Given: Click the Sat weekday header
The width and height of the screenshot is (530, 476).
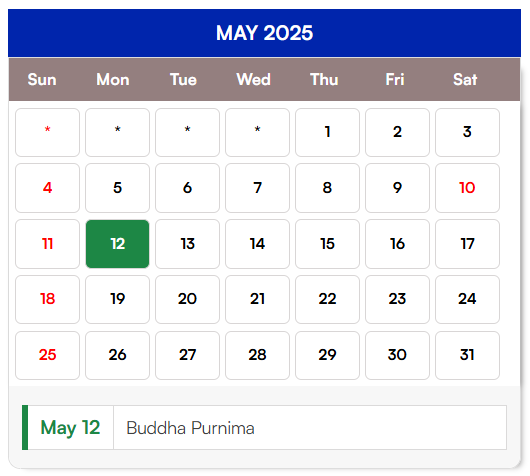Looking at the screenshot, I should [465, 79].
